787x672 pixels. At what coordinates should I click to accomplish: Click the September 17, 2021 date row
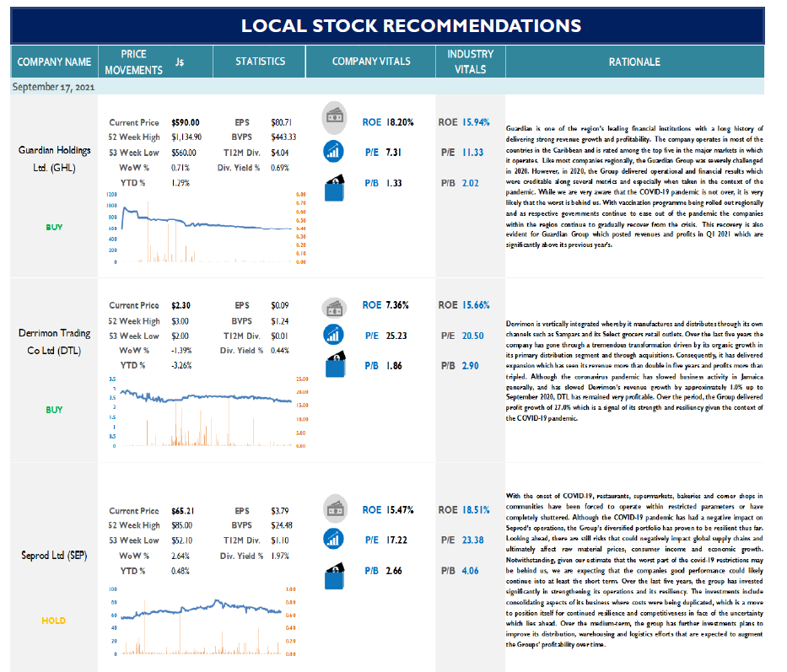387,86
